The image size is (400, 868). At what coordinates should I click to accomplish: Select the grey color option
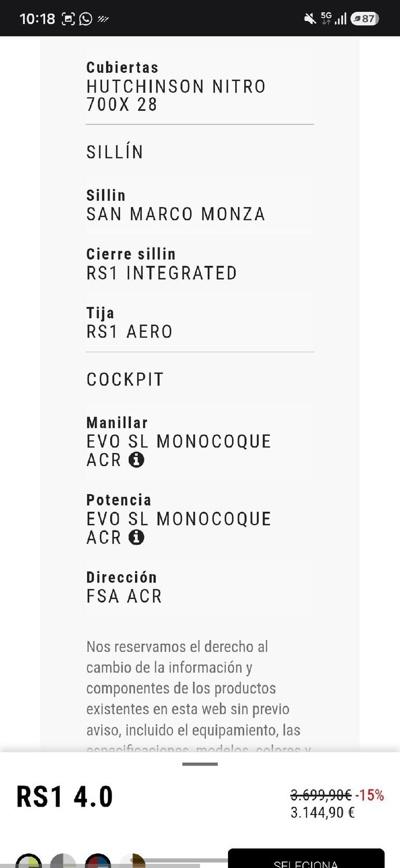coord(63,861)
